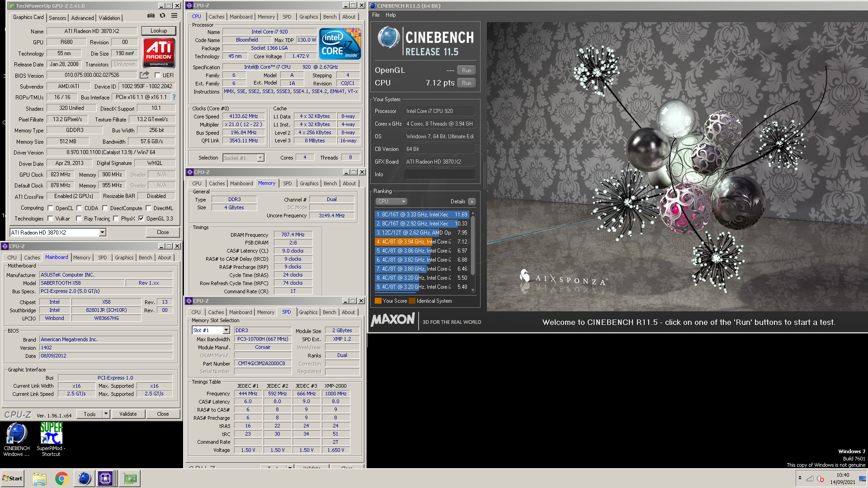
Task: Click the GPU-Z title bar icon
Action: (12, 6)
